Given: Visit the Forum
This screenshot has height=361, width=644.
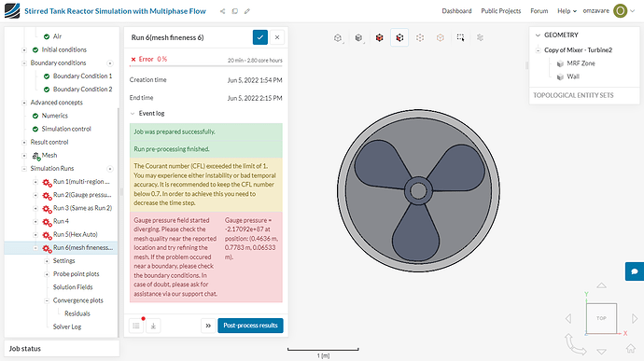Looking at the screenshot, I should coord(539,11).
